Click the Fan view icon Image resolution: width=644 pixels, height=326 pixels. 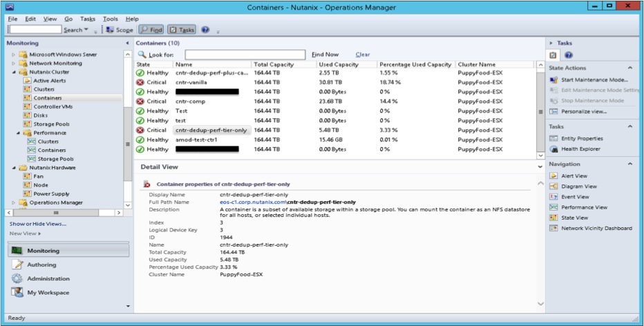pyautogui.click(x=27, y=176)
